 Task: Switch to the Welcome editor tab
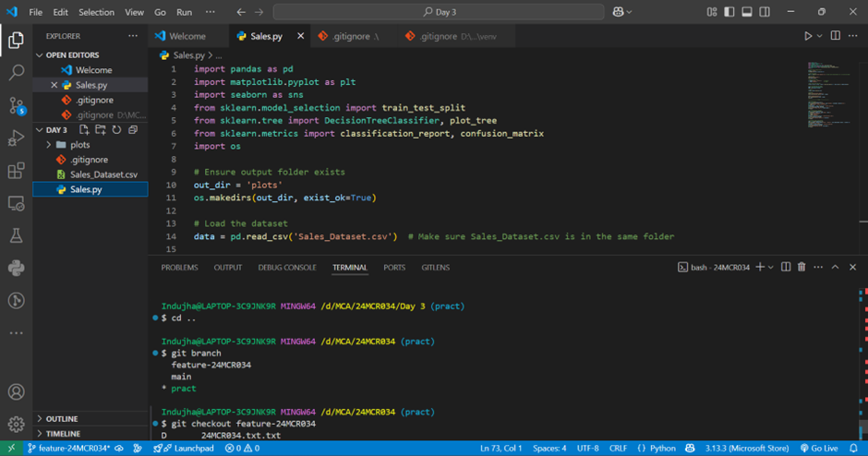coord(187,36)
